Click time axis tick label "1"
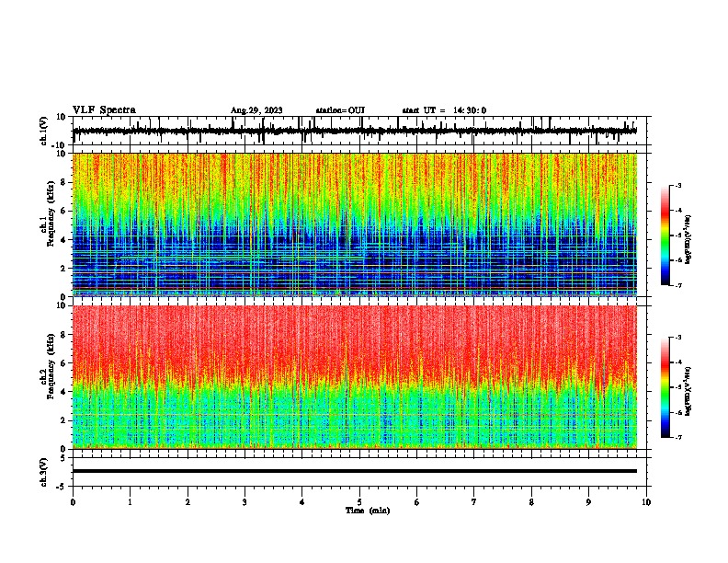The image size is (728, 563). pos(130,502)
